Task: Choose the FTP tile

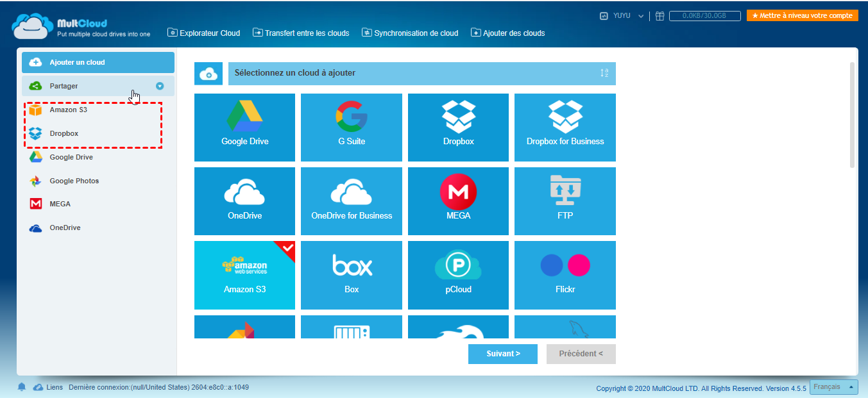Action: point(565,201)
